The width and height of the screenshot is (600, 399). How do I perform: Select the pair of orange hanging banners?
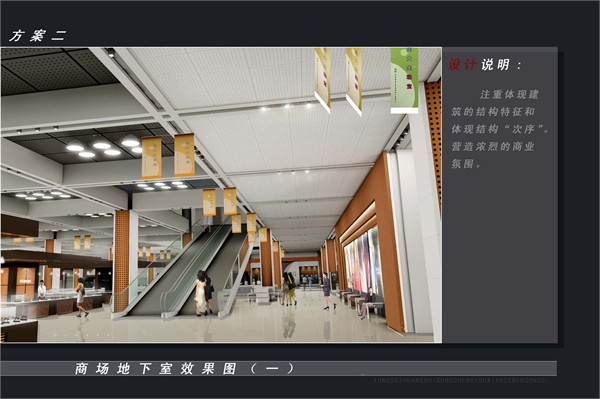pyautogui.click(x=168, y=156)
